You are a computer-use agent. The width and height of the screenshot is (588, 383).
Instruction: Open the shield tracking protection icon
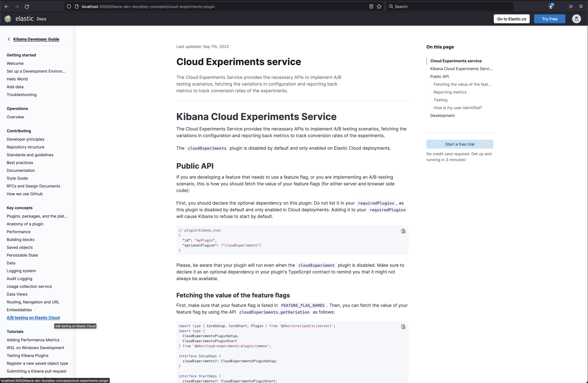point(69,7)
